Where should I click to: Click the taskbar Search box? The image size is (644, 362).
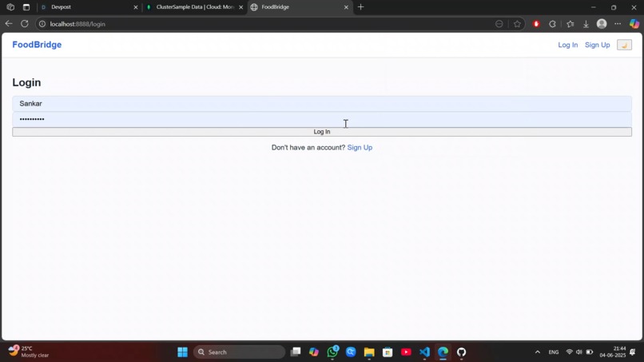239,352
